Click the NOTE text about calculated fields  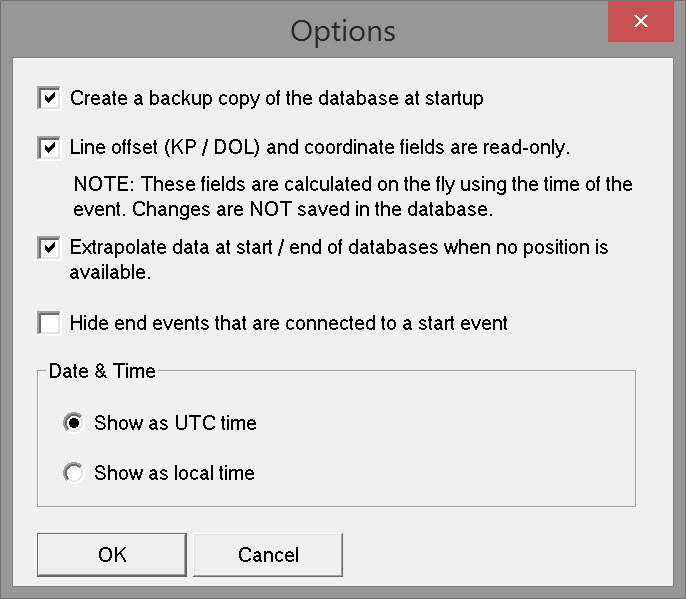click(353, 185)
